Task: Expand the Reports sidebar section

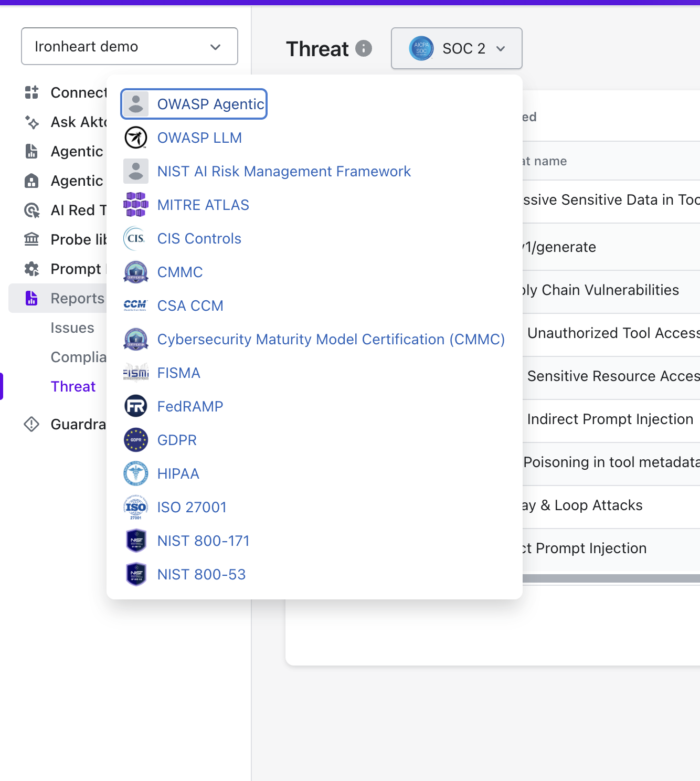Action: (x=77, y=298)
